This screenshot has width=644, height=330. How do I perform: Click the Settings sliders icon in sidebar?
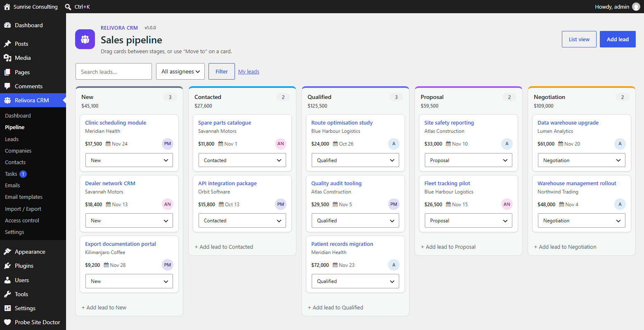click(x=7, y=308)
